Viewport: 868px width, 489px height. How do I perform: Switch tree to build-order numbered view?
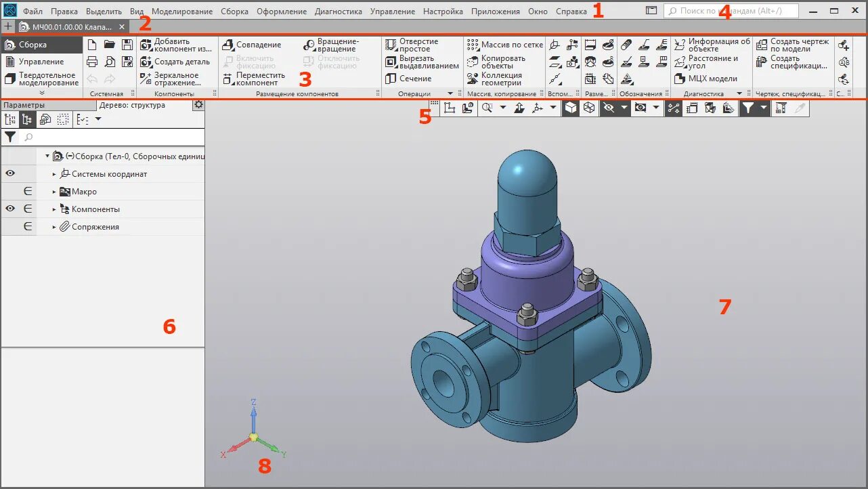pos(10,119)
